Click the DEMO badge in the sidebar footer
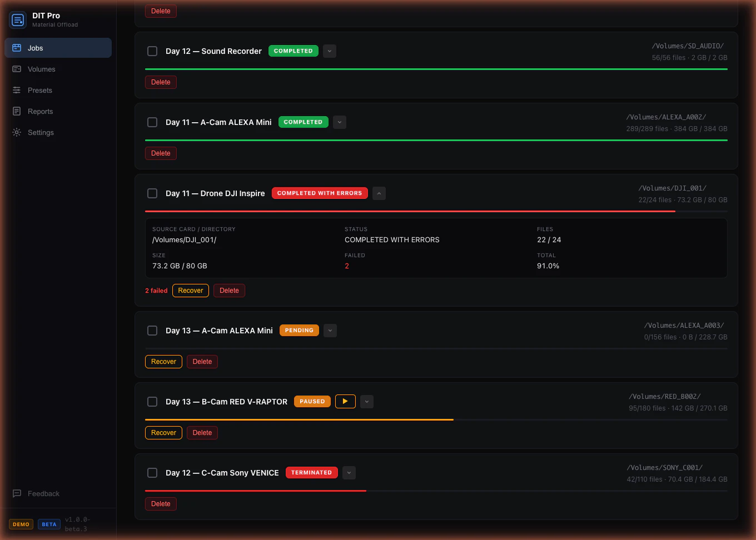The image size is (756, 540). point(21,524)
